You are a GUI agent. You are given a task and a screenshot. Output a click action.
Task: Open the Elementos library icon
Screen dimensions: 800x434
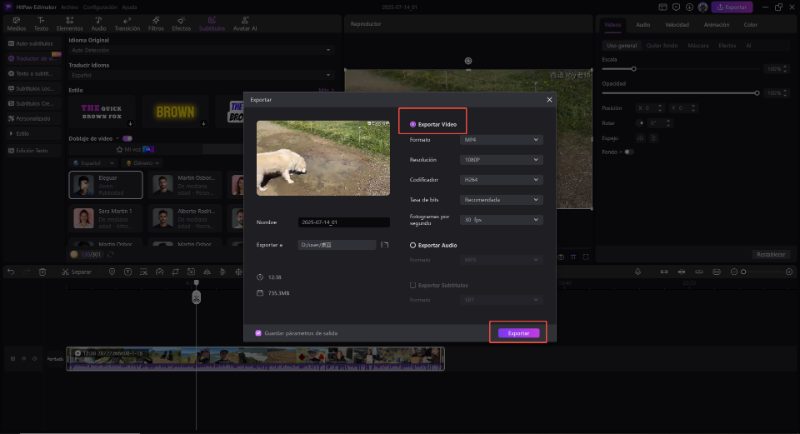70,23
